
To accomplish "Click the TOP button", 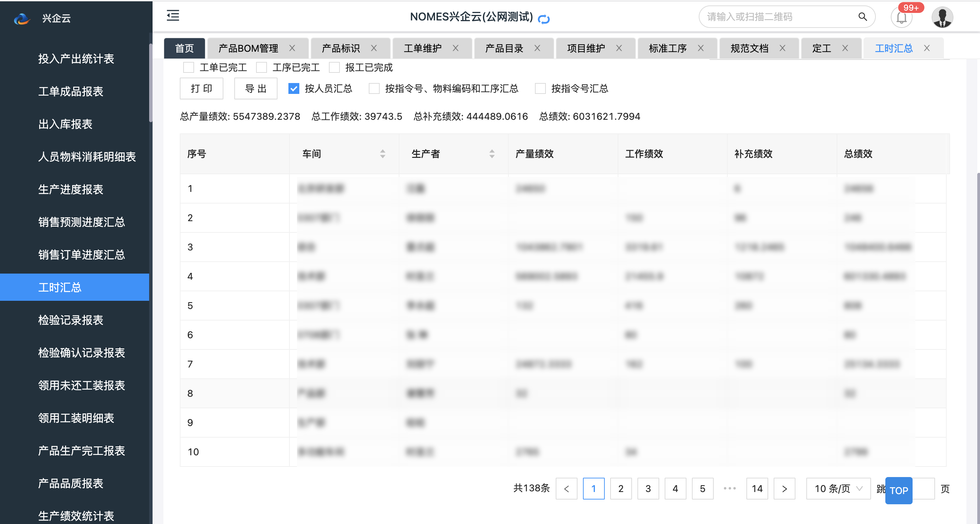I will 899,491.
